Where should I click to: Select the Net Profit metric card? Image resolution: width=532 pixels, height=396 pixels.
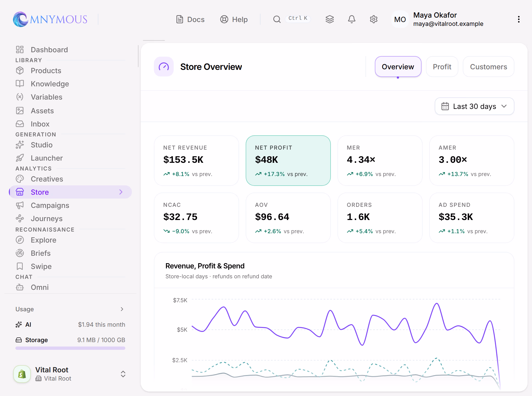[x=288, y=161]
